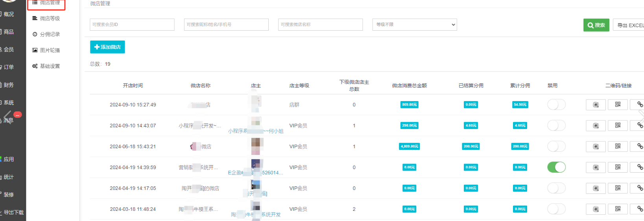Click link icon in the 2024-04-19 14:17:05 row
The height and width of the screenshot is (221, 644).
(639, 188)
